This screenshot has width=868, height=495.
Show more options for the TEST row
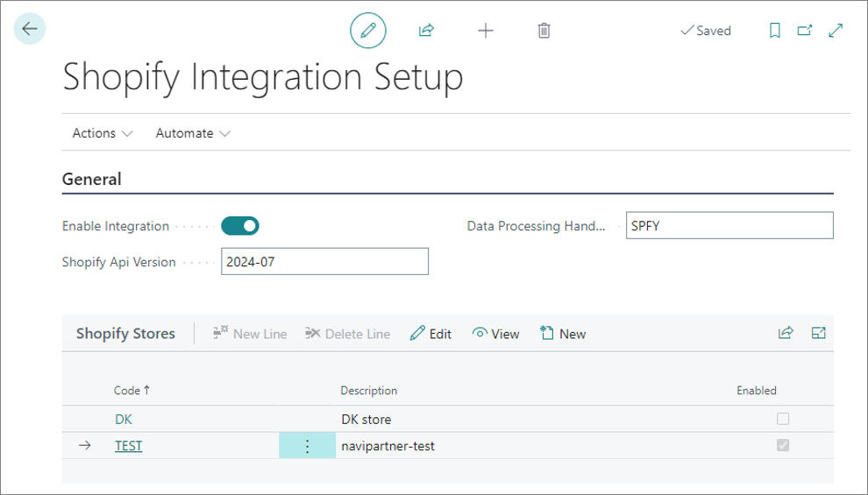(x=307, y=446)
